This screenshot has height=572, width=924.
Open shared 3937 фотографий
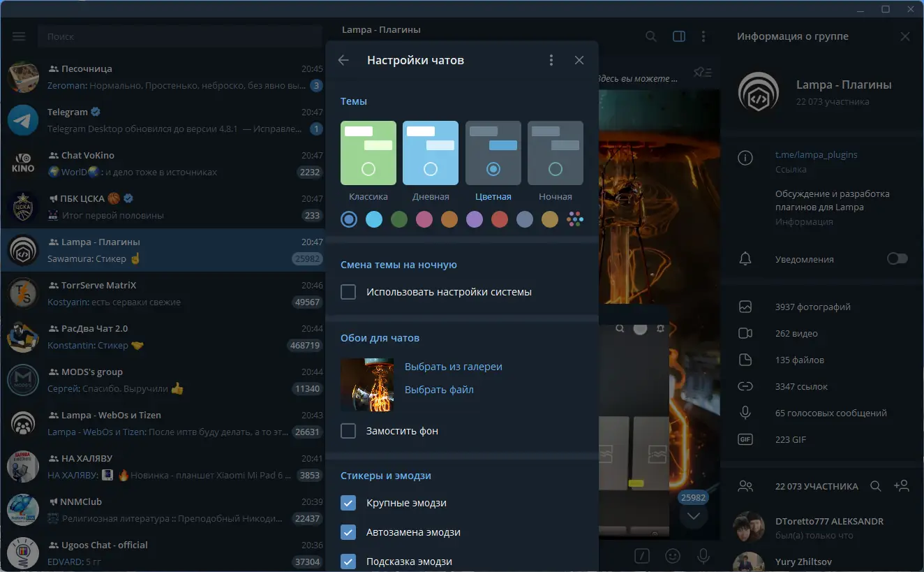[821, 307]
